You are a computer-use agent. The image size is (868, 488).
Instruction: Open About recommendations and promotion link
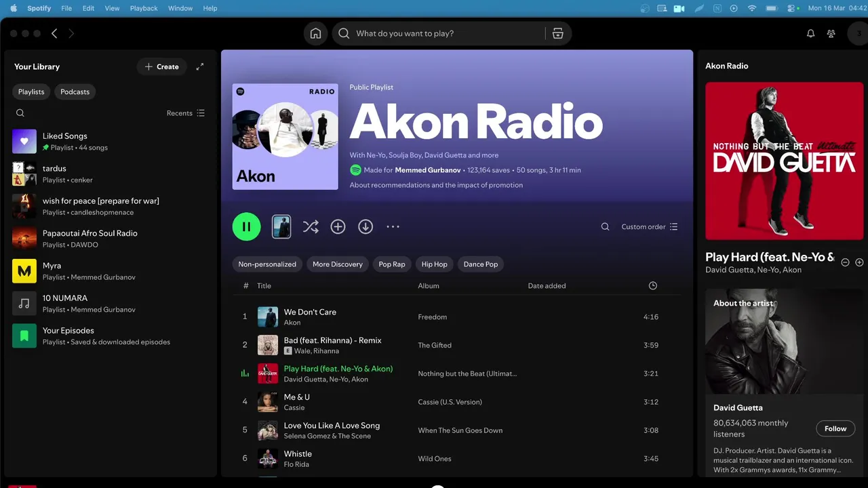[436, 185]
